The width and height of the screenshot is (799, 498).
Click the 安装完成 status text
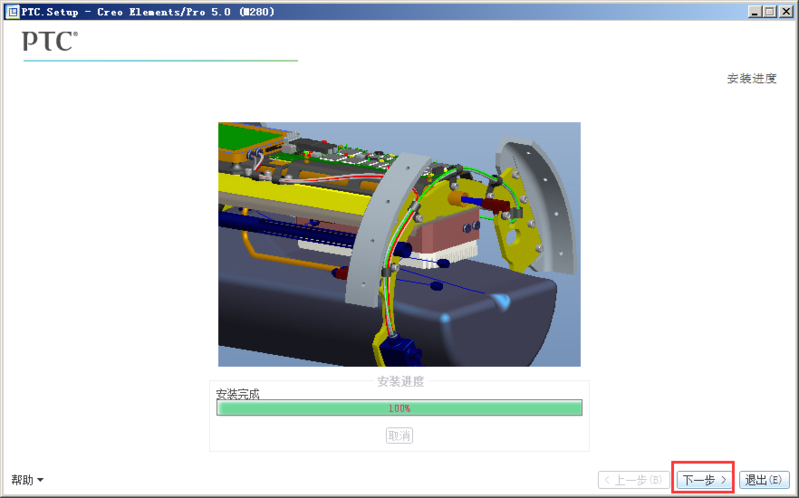pyautogui.click(x=237, y=394)
